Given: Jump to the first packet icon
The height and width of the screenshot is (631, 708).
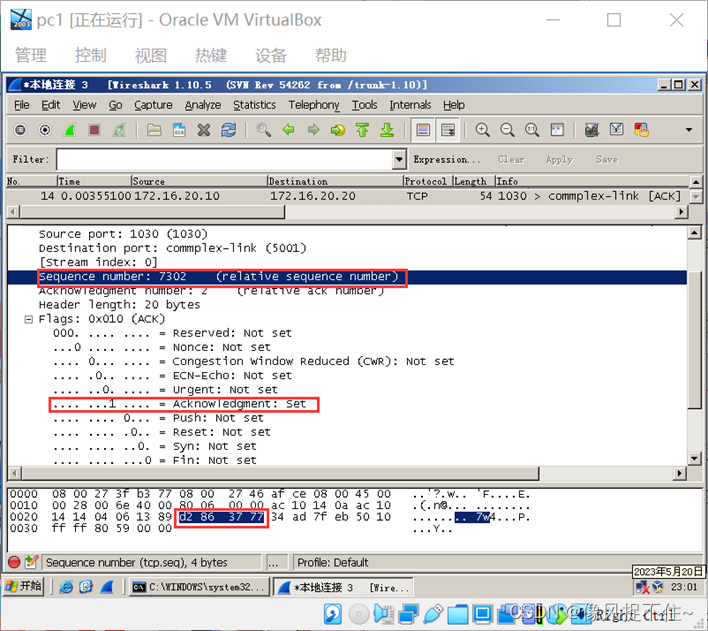Looking at the screenshot, I should pyautogui.click(x=362, y=130).
